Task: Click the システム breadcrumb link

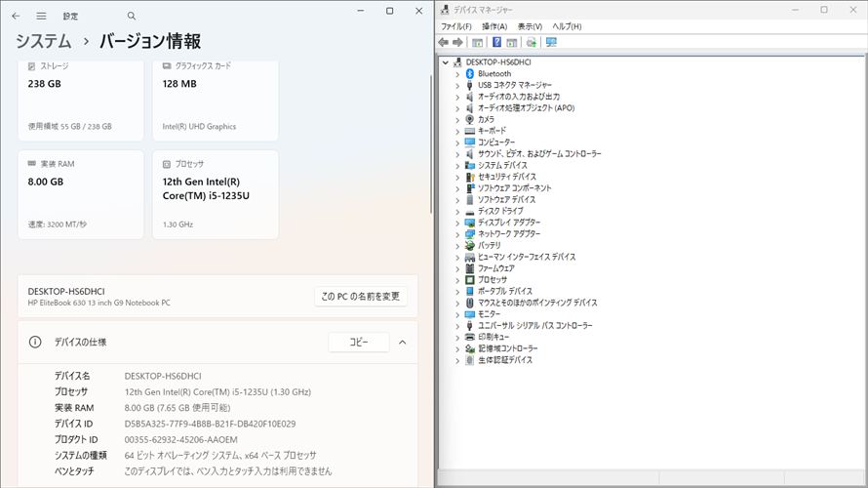Action: pos(43,41)
